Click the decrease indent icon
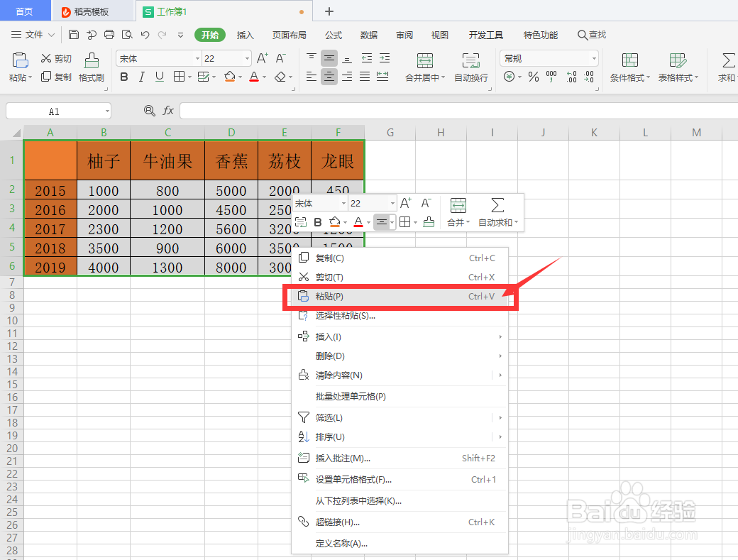 click(367, 58)
